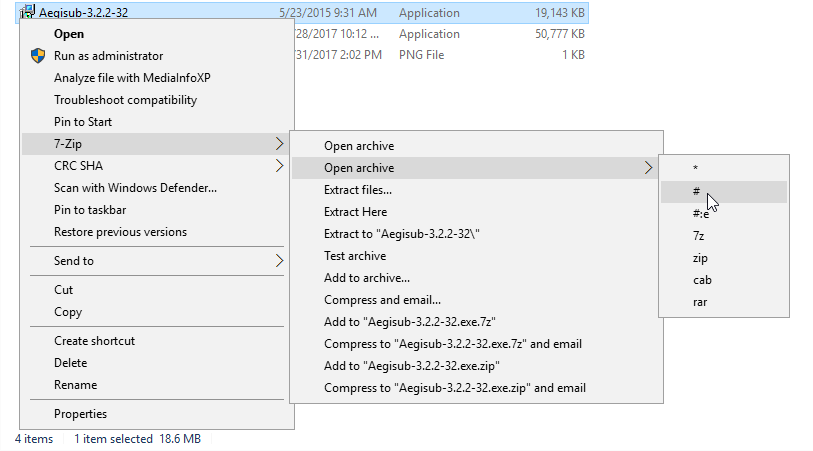Image resolution: width=813 pixels, height=451 pixels.
Task: Select Add to "Aegisub-3.2.2-32.exe.7z"
Action: pos(410,322)
